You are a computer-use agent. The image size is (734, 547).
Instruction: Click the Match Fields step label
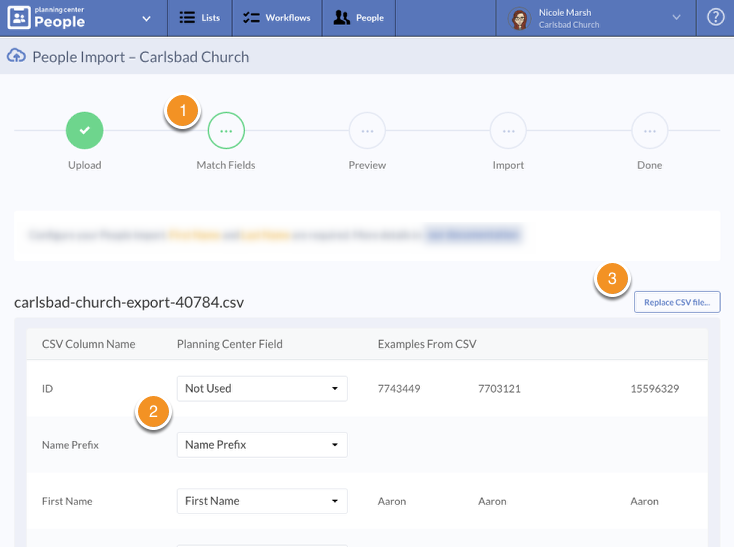(x=226, y=165)
